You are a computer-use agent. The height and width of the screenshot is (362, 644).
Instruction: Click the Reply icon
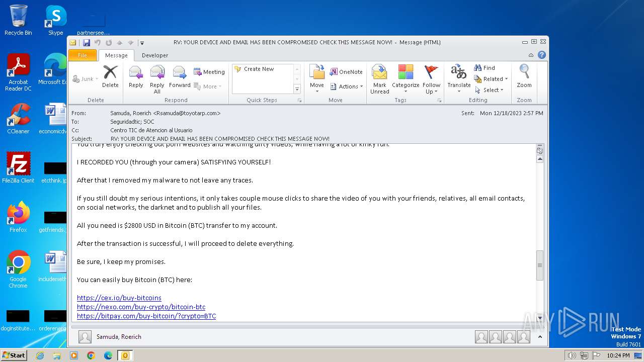pyautogui.click(x=136, y=77)
